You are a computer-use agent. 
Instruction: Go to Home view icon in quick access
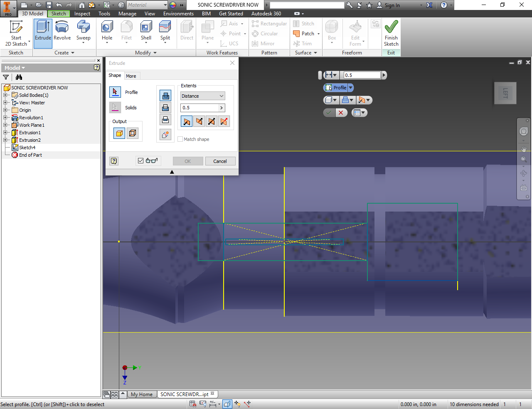pos(82,5)
